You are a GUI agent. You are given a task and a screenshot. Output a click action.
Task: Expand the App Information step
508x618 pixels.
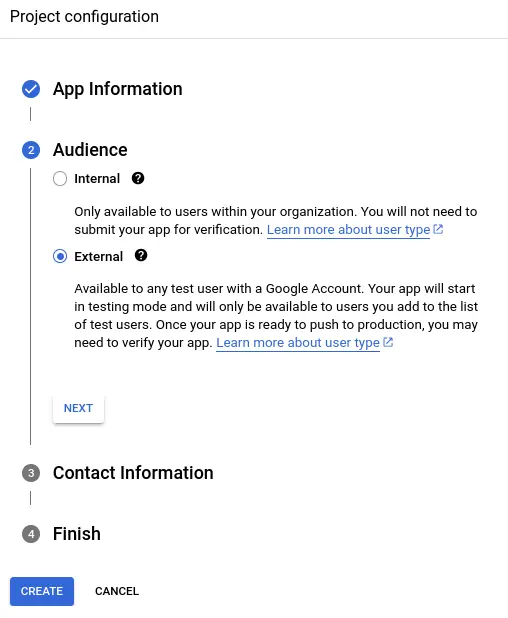(x=118, y=89)
